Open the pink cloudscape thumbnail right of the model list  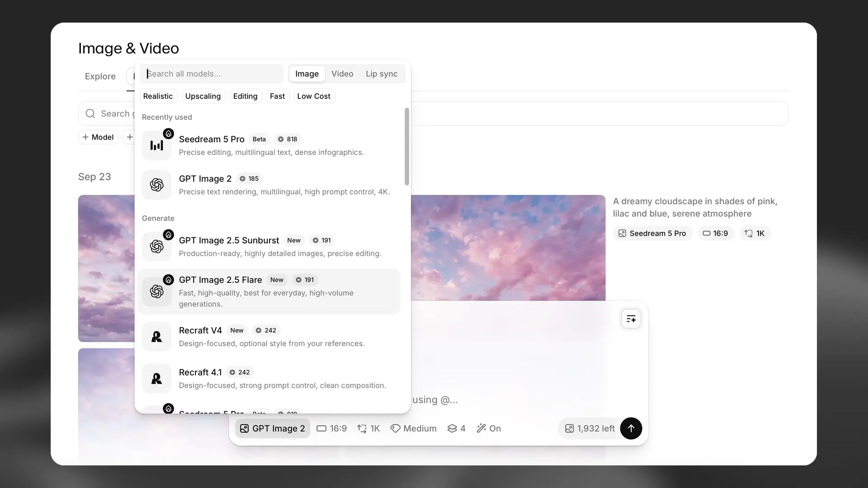[x=508, y=248]
